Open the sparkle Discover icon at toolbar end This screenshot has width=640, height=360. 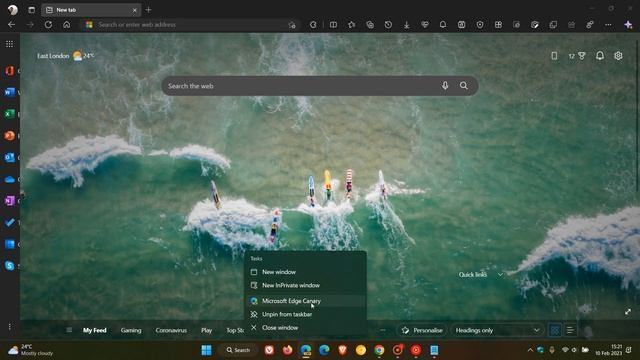pos(628,24)
